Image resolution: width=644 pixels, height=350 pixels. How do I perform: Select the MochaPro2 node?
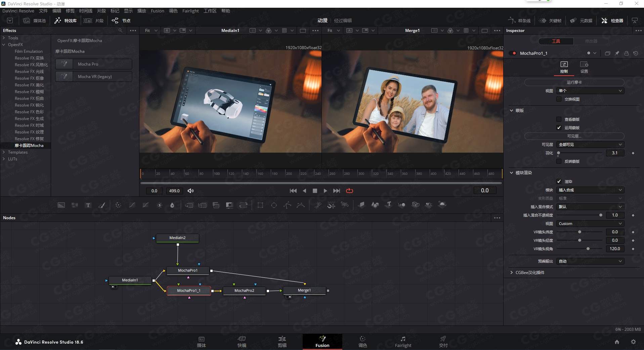[x=244, y=290]
